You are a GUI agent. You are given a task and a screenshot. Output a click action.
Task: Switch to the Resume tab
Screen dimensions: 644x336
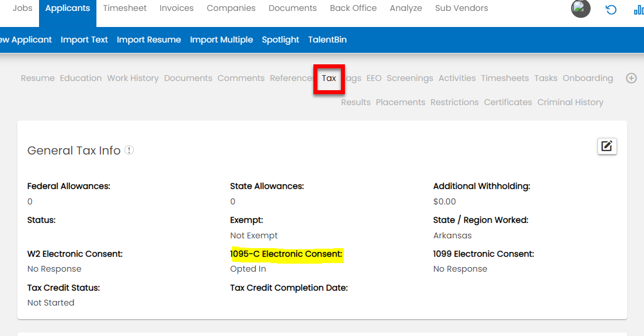click(38, 78)
